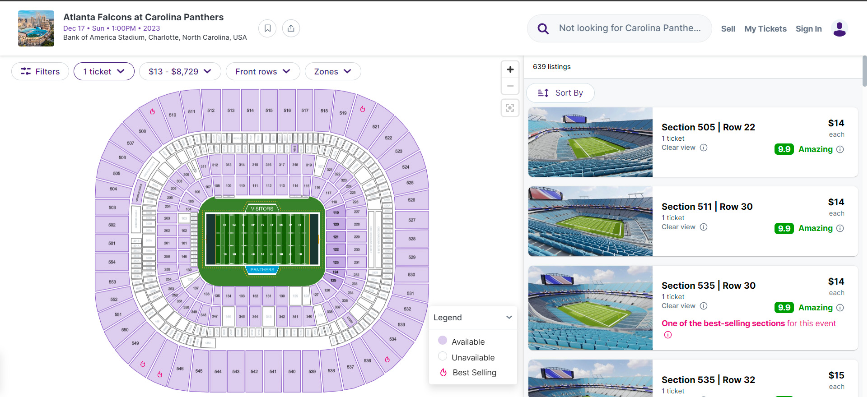Image resolution: width=868 pixels, height=397 pixels.
Task: Open info icon for Section 505 clear view
Action: (x=704, y=148)
